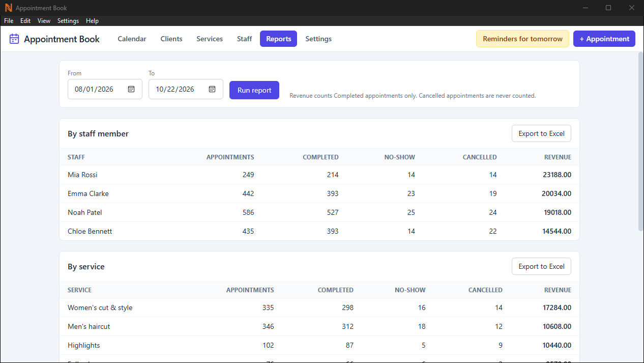Open the Help menu

(92, 21)
